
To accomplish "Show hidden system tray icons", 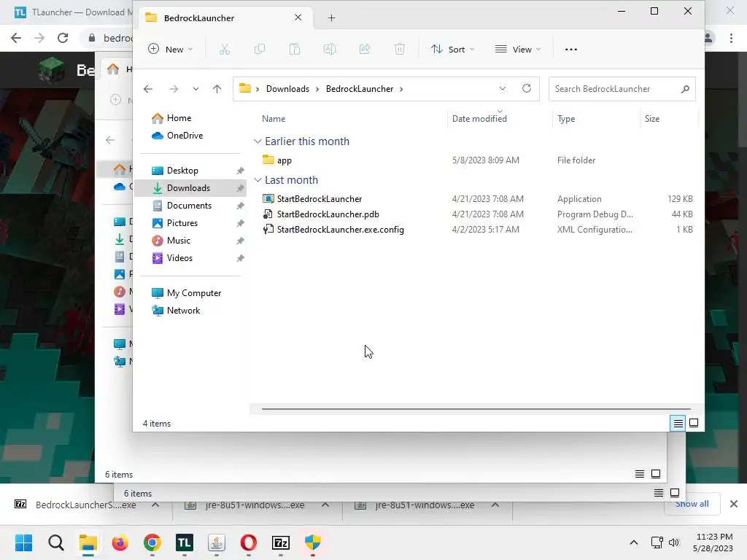I will (634, 542).
